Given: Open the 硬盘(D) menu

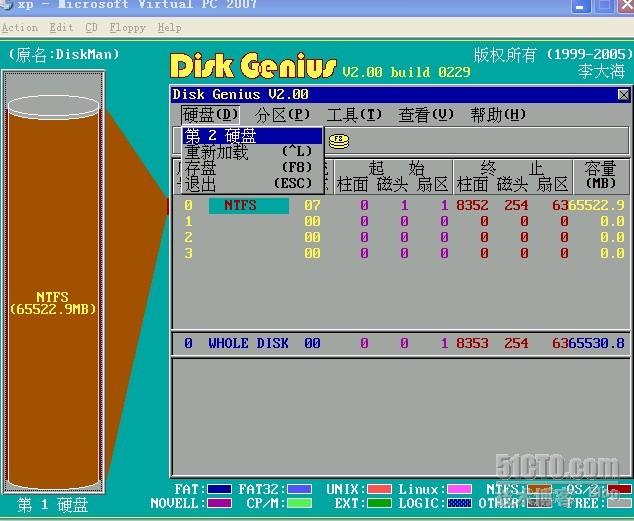Looking at the screenshot, I should (x=210, y=115).
